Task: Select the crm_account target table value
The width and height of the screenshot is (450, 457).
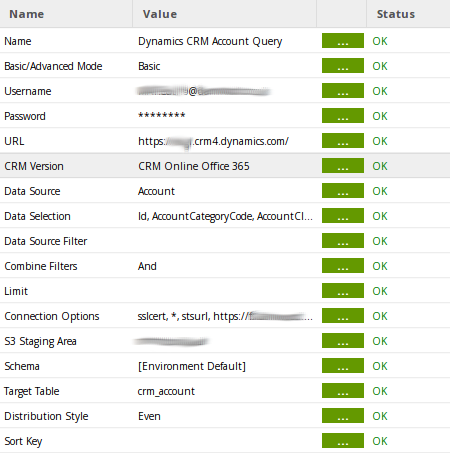Action: click(166, 391)
